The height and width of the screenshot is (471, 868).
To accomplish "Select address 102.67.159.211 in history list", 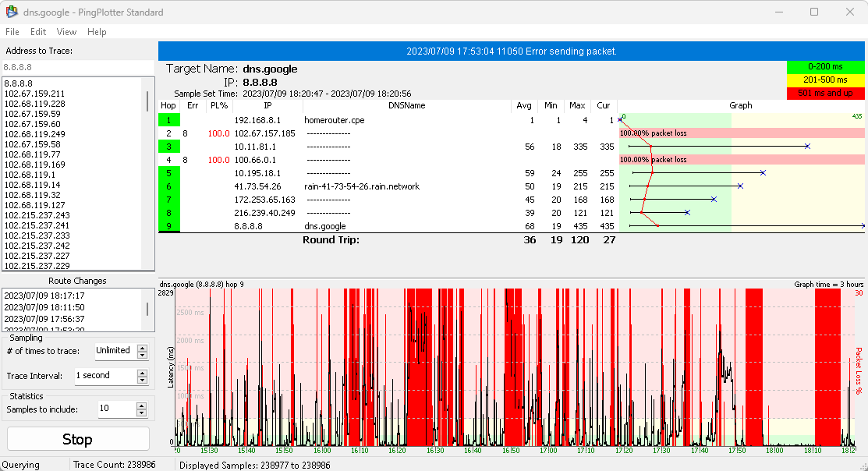I will 34,94.
